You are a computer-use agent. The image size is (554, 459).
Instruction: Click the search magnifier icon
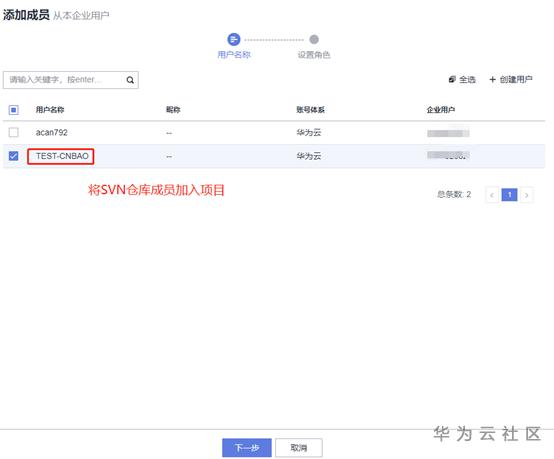tap(130, 80)
